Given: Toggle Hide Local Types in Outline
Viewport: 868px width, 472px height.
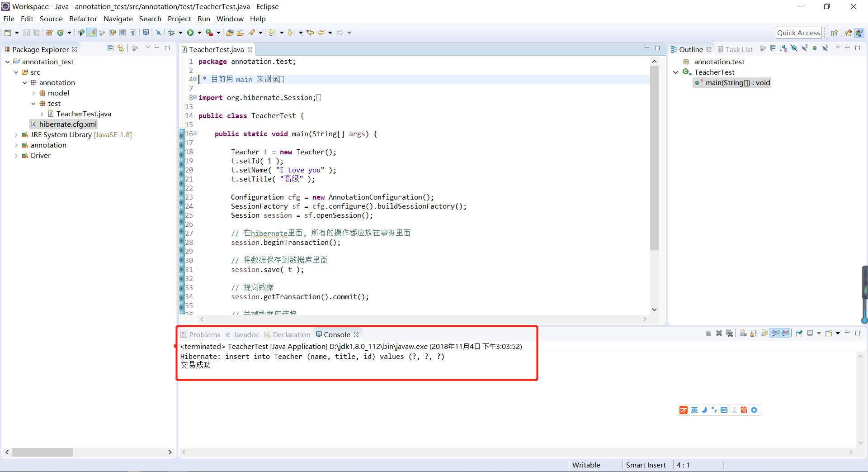Looking at the screenshot, I should pyautogui.click(x=825, y=48).
